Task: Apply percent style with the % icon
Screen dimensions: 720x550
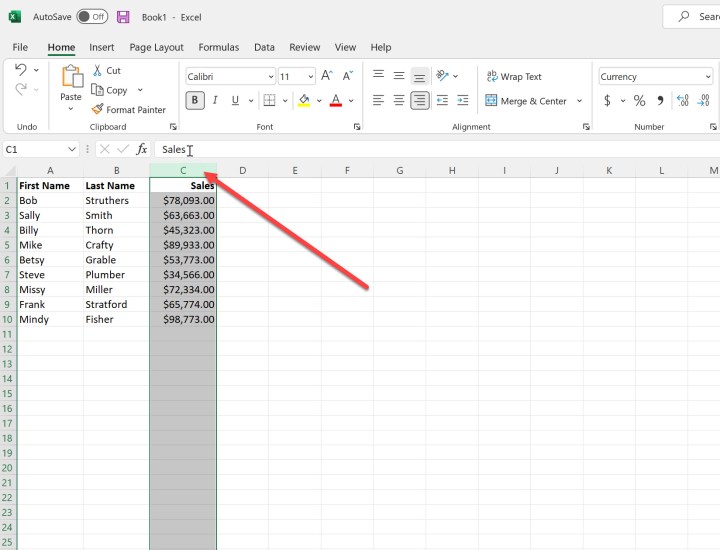Action: (x=639, y=101)
